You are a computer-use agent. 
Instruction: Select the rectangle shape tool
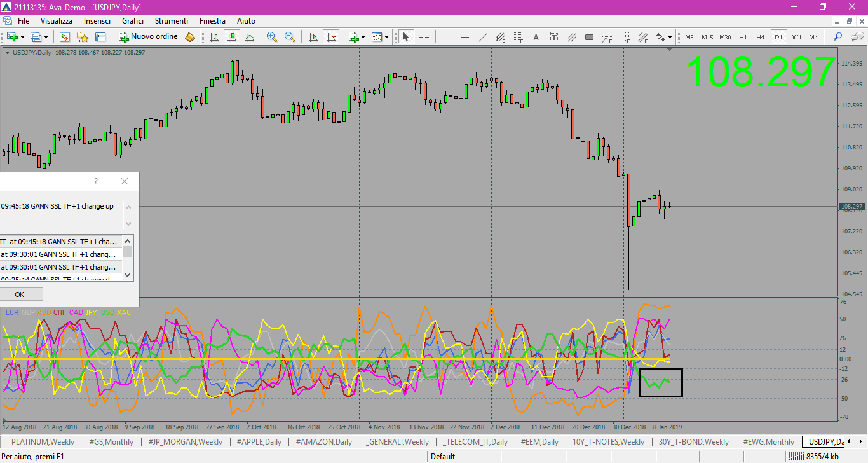(x=590, y=37)
